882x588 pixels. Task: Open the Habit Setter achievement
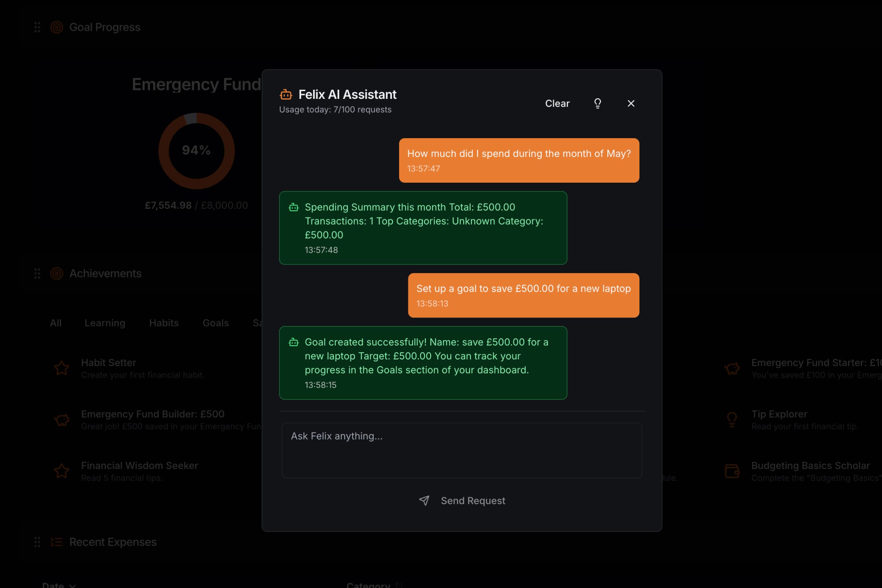pos(129,368)
